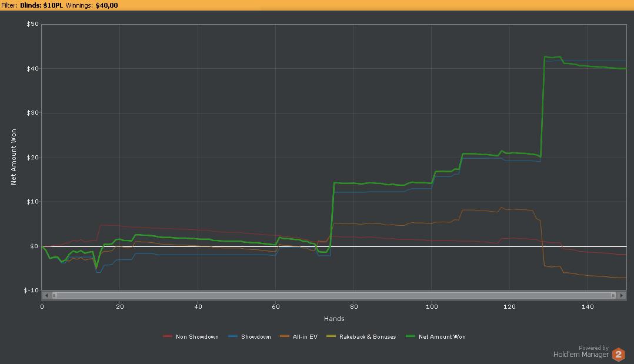
Task: Click the green Net Amount Won legend marker
Action: click(x=411, y=337)
